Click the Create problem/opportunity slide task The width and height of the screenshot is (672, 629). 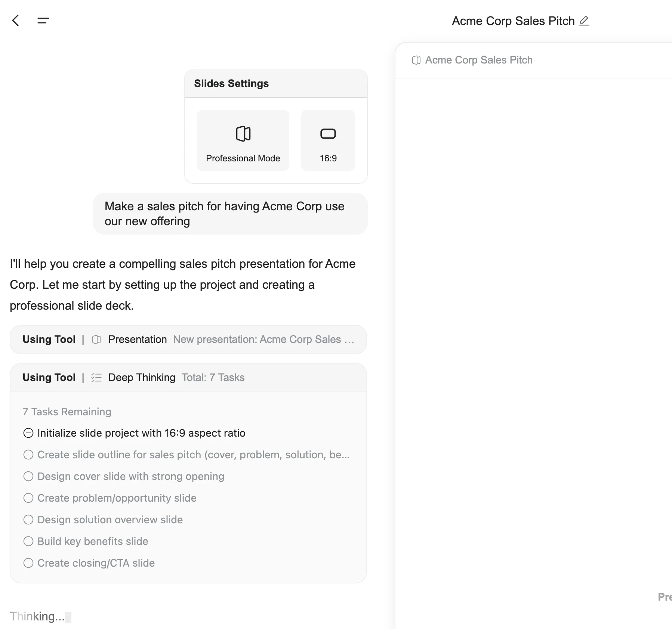pos(117,498)
